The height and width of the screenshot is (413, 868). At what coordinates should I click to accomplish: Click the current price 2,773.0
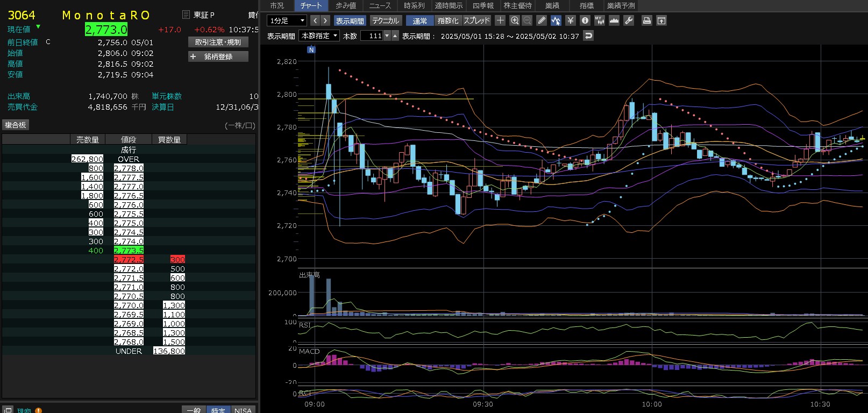pos(106,30)
